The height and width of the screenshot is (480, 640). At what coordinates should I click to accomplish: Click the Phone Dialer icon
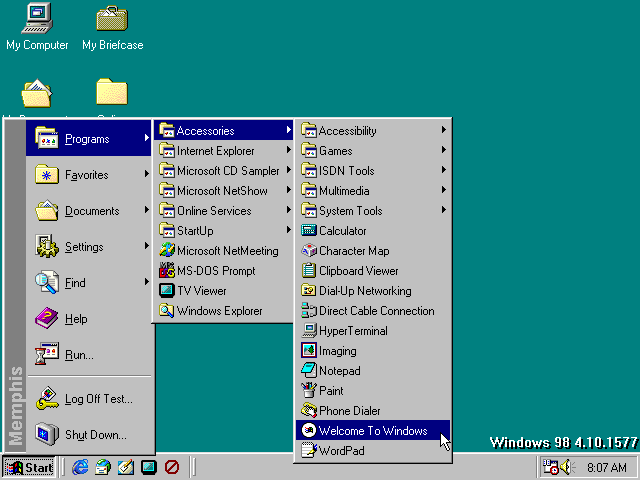(309, 411)
